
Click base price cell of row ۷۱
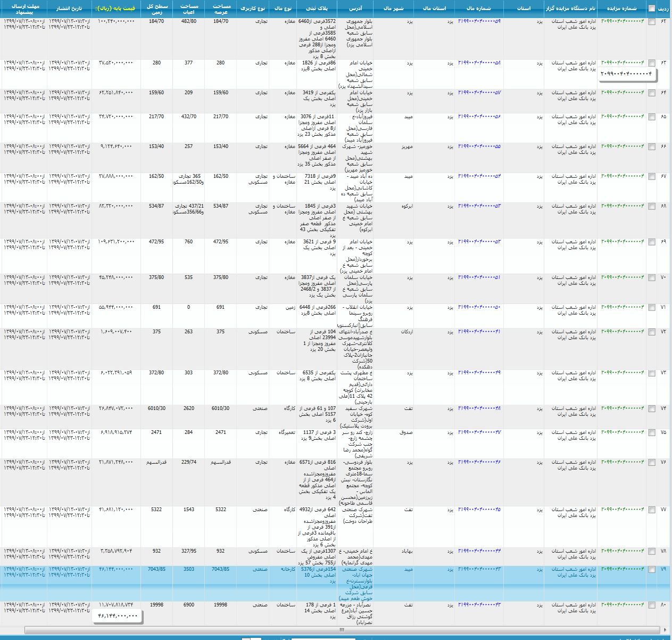(x=115, y=307)
